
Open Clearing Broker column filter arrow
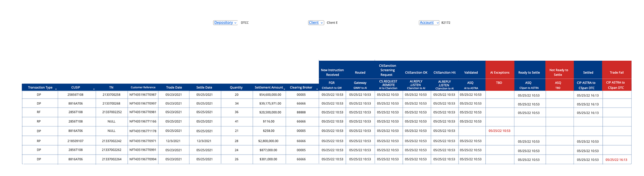(317, 89)
